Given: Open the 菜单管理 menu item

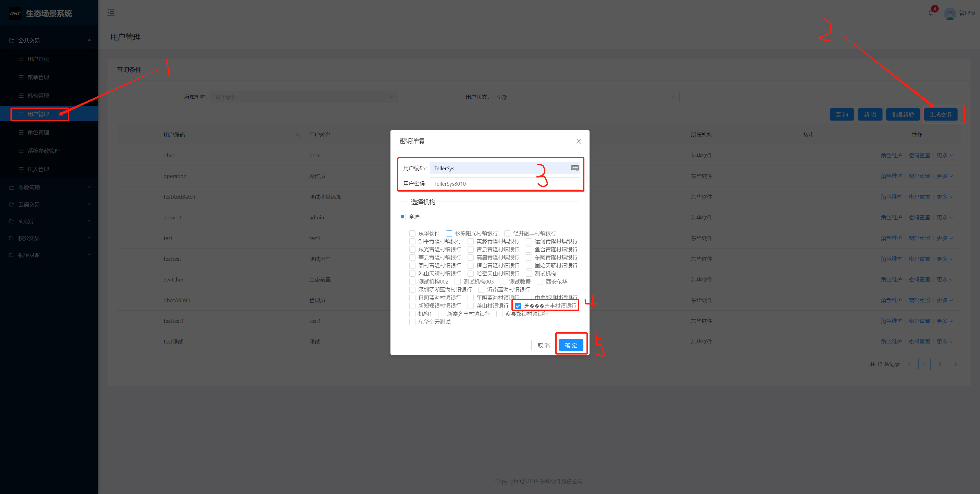Looking at the screenshot, I should (x=49, y=77).
